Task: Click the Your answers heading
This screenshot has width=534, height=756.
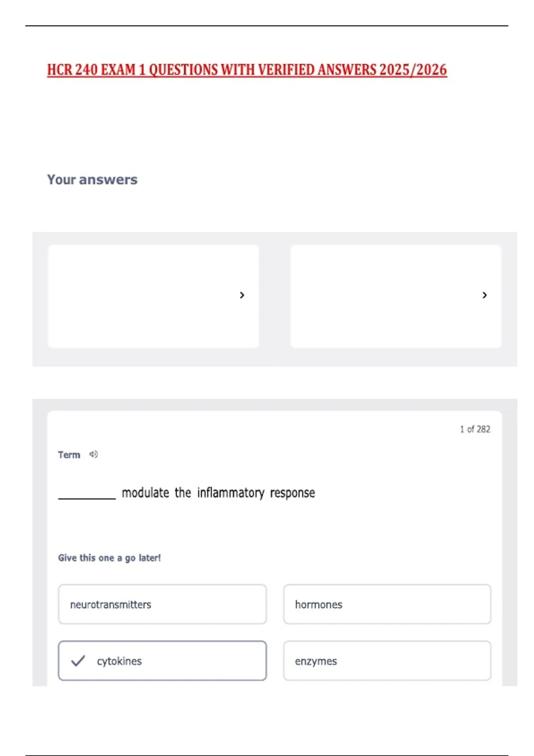Action: click(x=92, y=180)
